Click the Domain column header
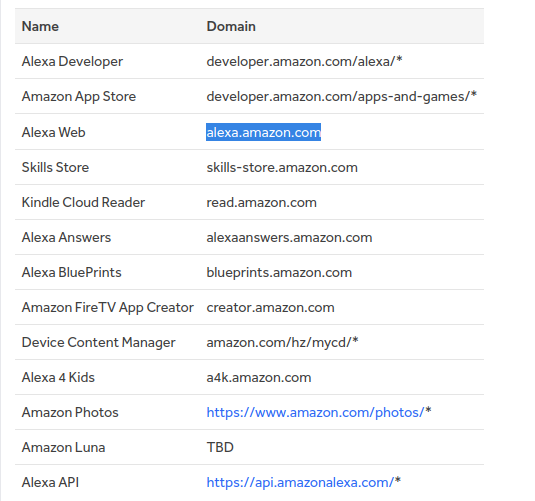The height and width of the screenshot is (501, 535). point(231,26)
